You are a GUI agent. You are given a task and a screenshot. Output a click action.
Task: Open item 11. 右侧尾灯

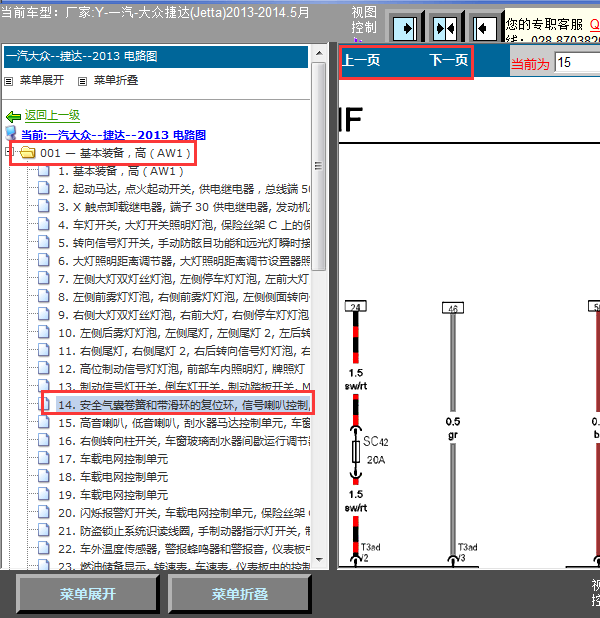click(184, 351)
